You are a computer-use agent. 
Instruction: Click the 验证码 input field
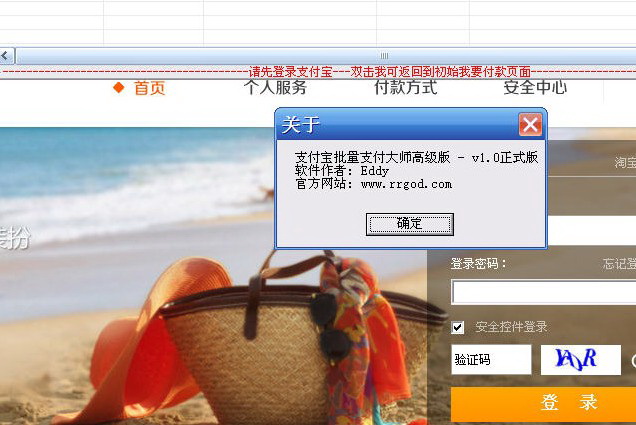click(491, 359)
